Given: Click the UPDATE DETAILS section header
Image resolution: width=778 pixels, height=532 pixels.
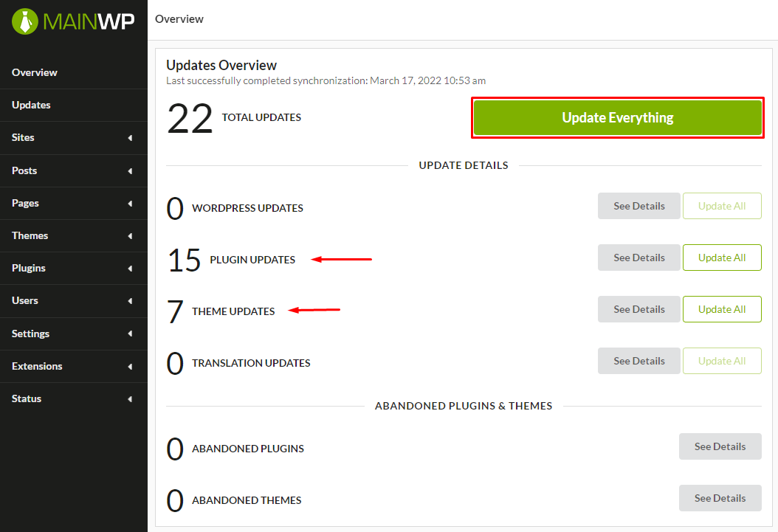Looking at the screenshot, I should [464, 165].
